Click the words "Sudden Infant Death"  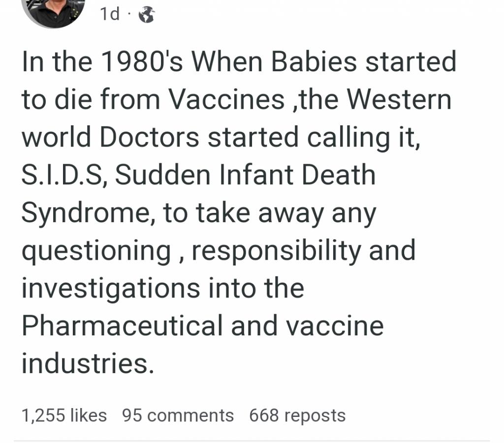245,176
